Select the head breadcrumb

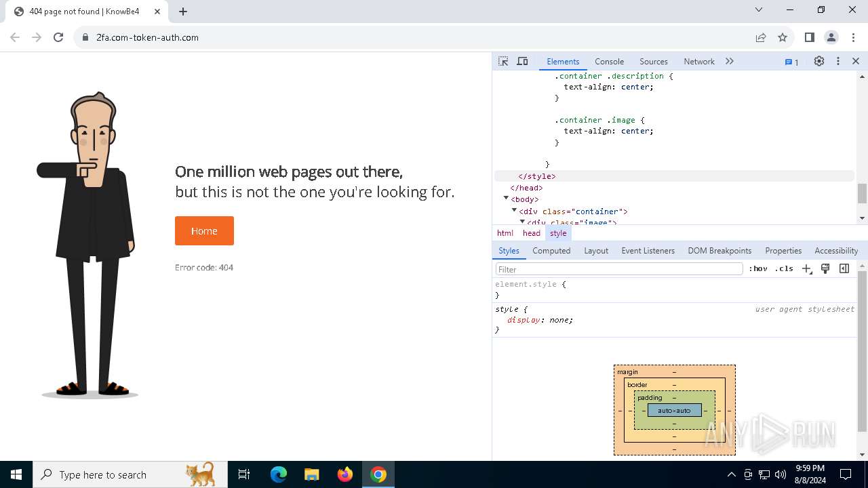[x=532, y=232]
